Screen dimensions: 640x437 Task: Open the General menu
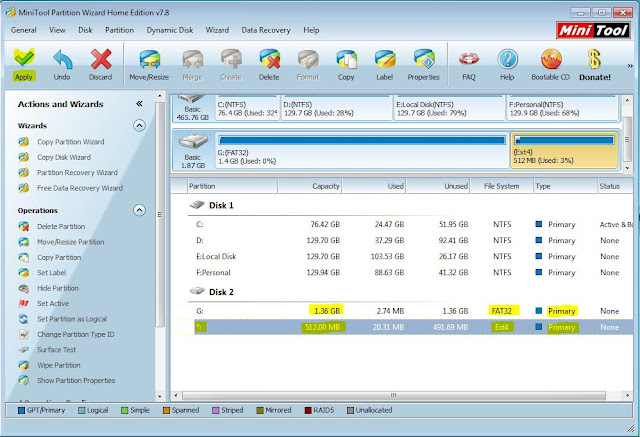(24, 30)
